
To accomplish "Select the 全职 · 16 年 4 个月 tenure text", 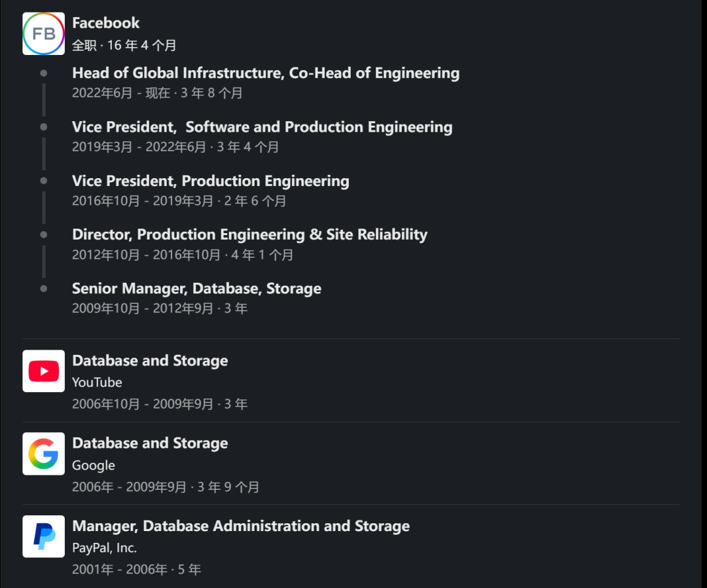I will pos(124,46).
